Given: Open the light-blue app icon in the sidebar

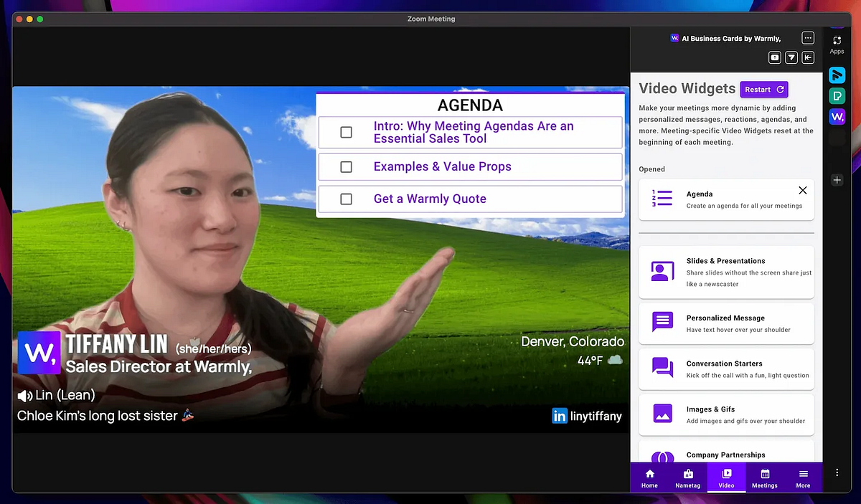Looking at the screenshot, I should tap(837, 75).
